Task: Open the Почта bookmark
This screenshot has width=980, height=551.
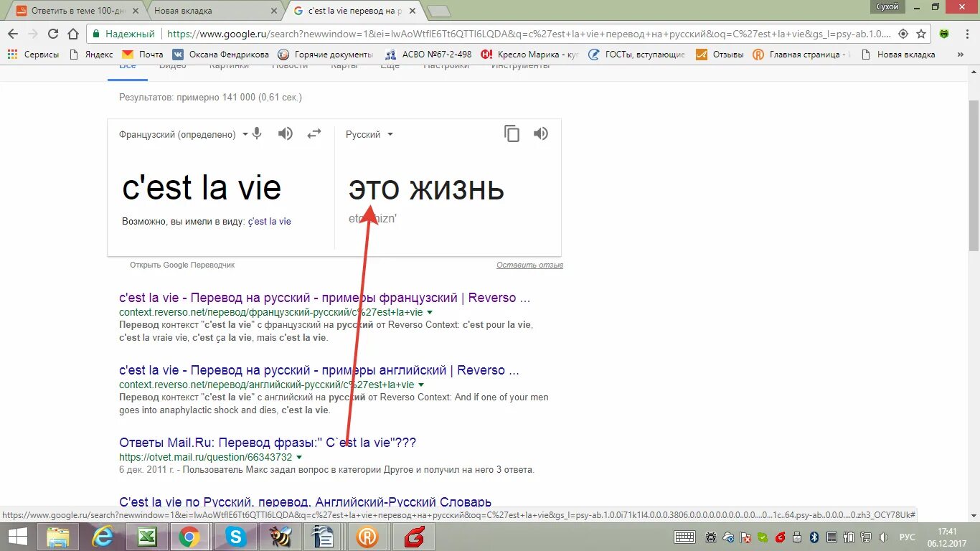Action: coord(143,55)
